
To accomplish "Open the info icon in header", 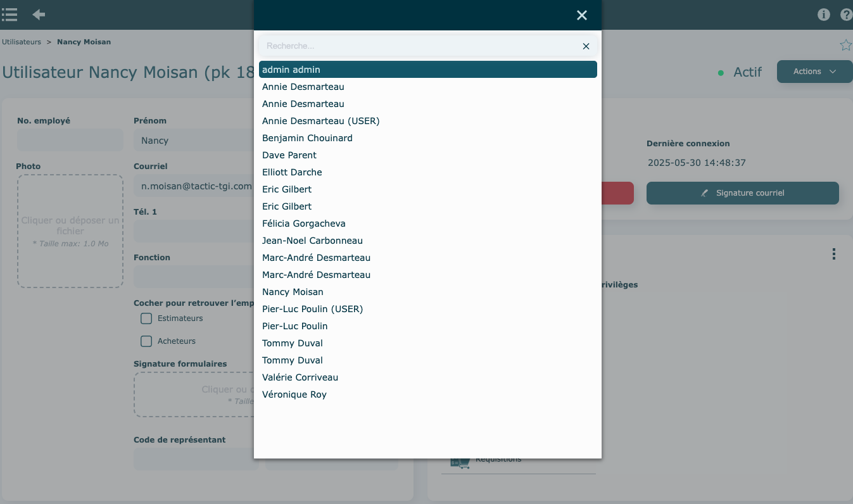I will pyautogui.click(x=823, y=15).
